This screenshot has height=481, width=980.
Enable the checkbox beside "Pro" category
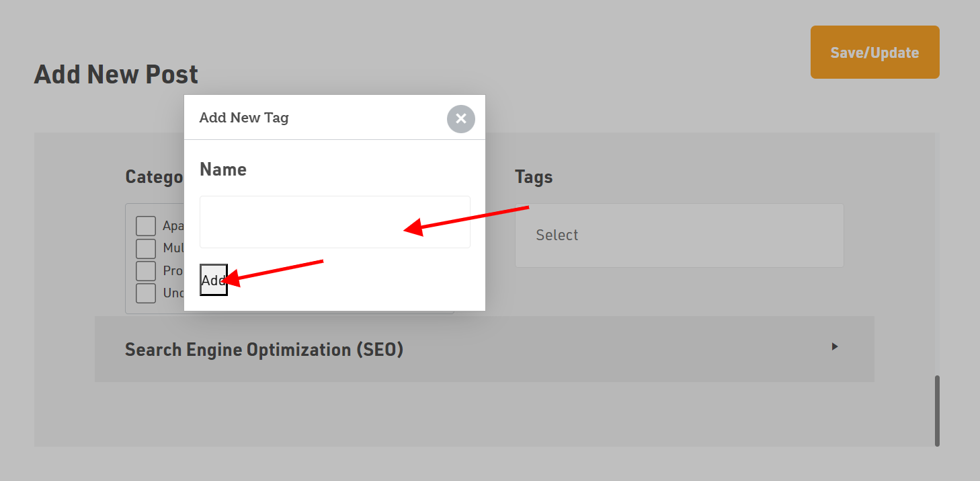point(146,270)
